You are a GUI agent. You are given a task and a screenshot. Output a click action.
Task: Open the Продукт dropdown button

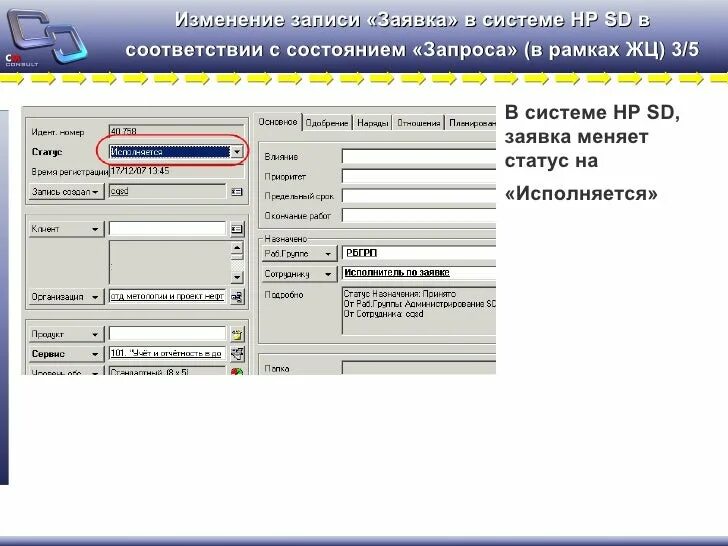click(66, 334)
